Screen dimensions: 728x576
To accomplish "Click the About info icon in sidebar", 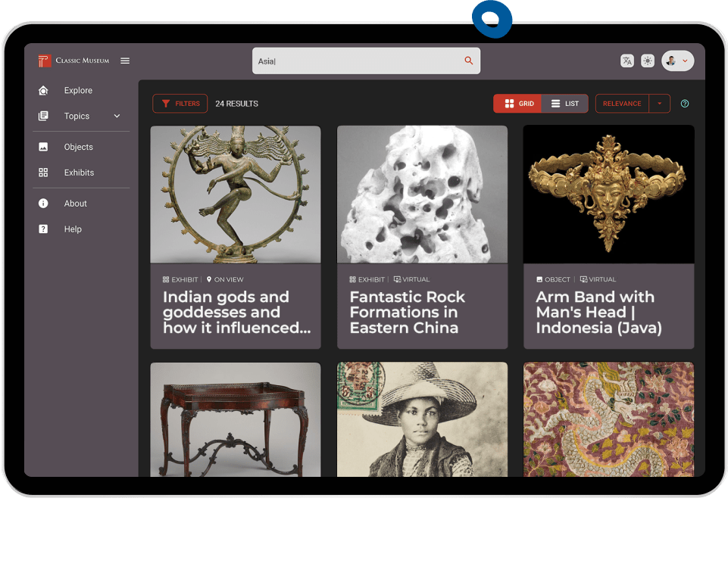I will click(43, 204).
